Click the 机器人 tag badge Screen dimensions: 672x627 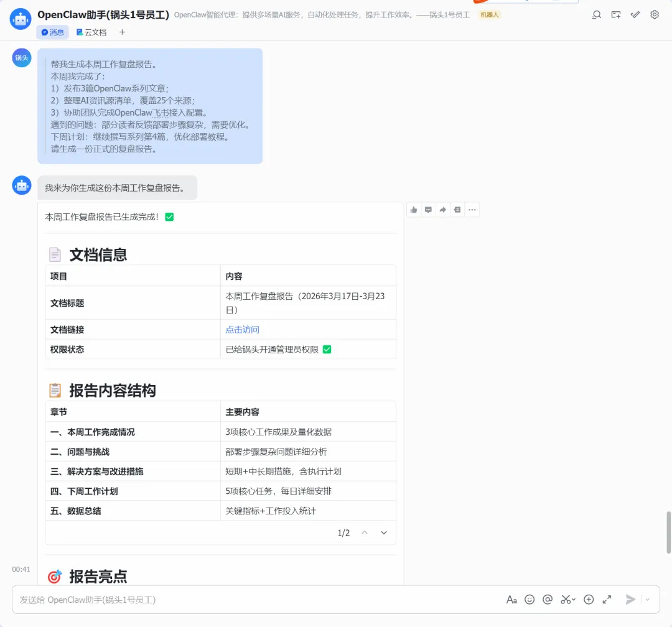(x=490, y=15)
